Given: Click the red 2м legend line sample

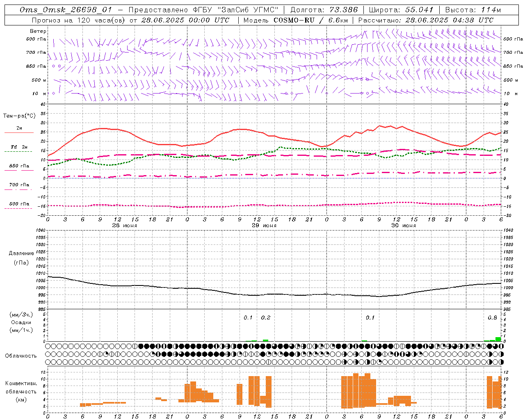Looking at the screenshot, I should coord(19,133).
